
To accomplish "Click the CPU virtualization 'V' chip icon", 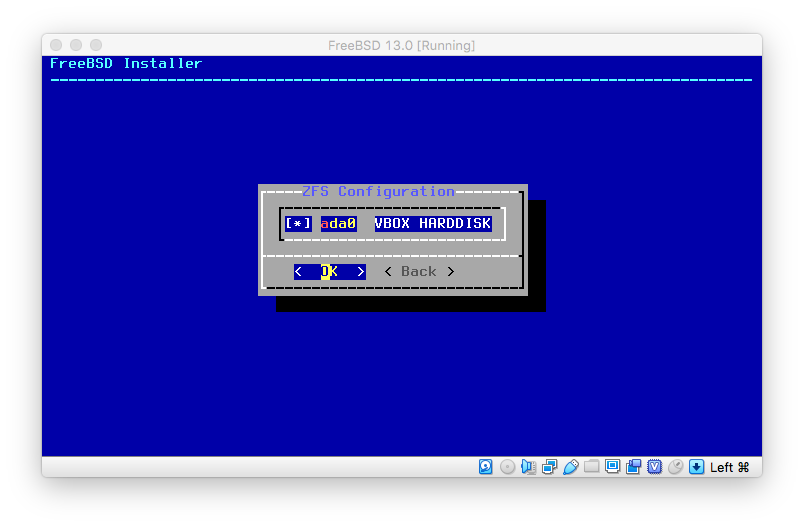I will pos(655,467).
